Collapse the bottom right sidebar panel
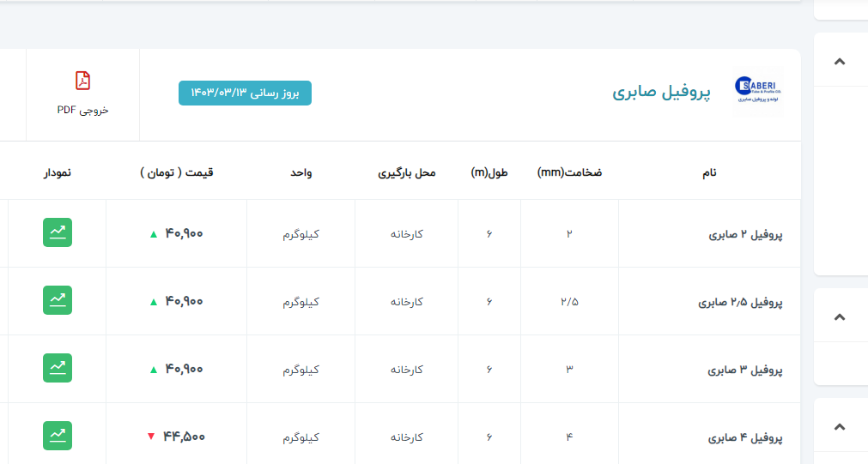Screen dimensions: 868x464 click(x=840, y=426)
